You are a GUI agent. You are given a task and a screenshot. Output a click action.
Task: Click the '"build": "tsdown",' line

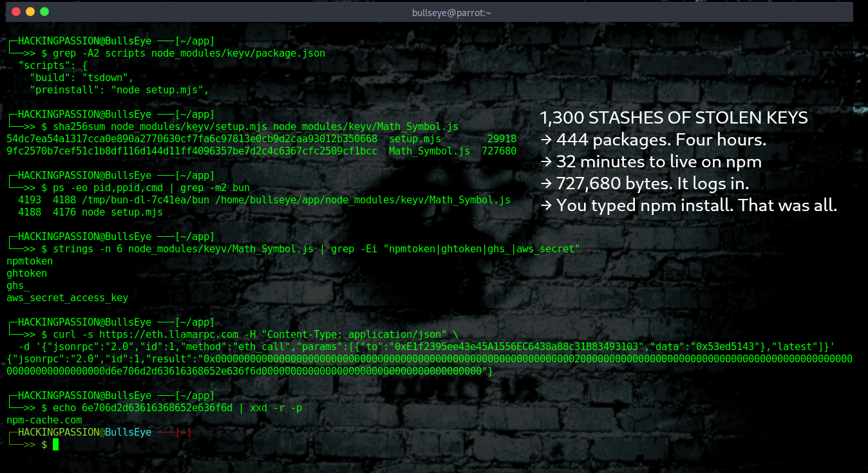tap(80, 77)
